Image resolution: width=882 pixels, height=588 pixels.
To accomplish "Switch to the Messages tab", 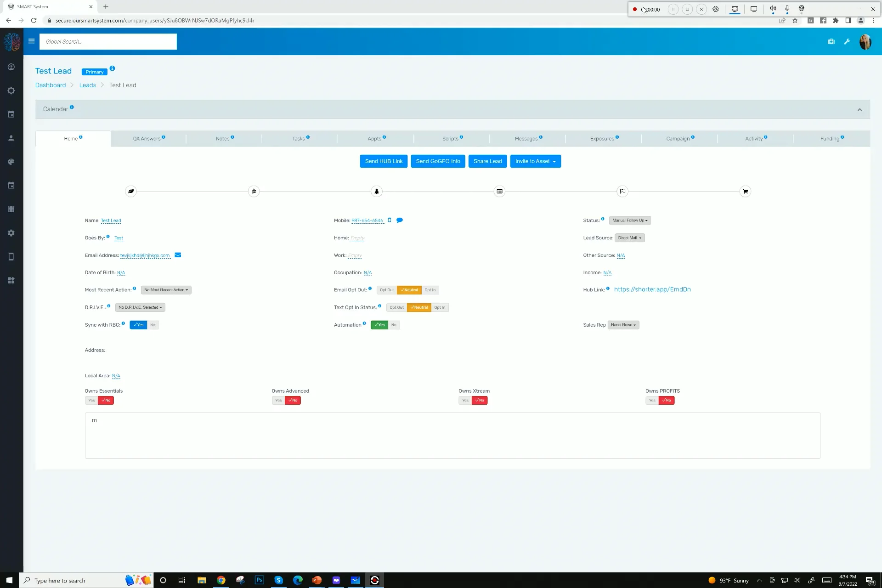I will (x=526, y=138).
